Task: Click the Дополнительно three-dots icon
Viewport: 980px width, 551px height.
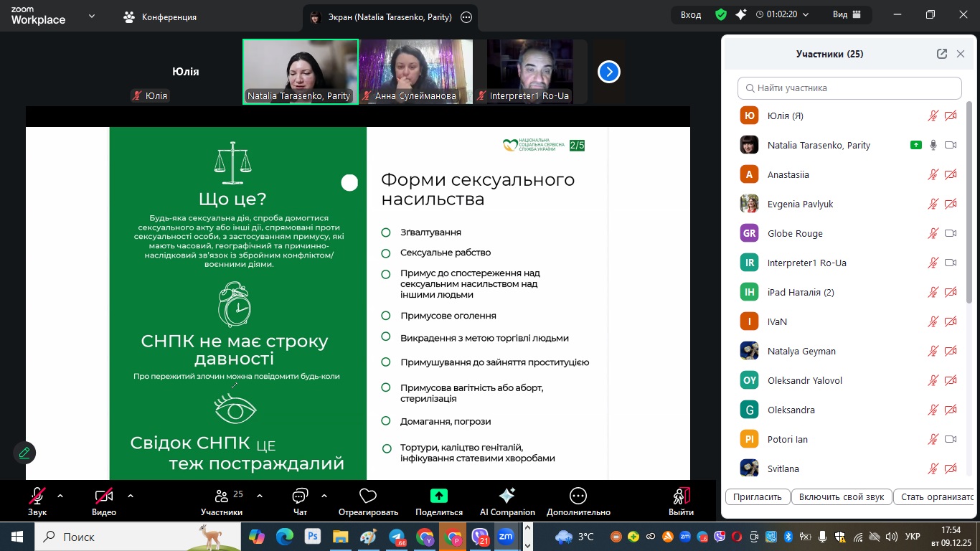Action: tap(578, 496)
